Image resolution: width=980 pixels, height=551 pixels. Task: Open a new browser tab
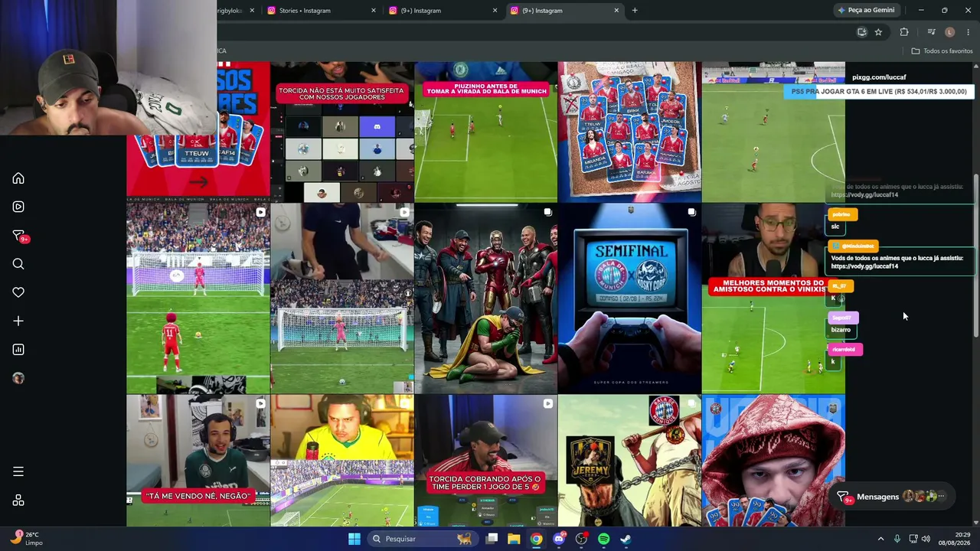635,11
